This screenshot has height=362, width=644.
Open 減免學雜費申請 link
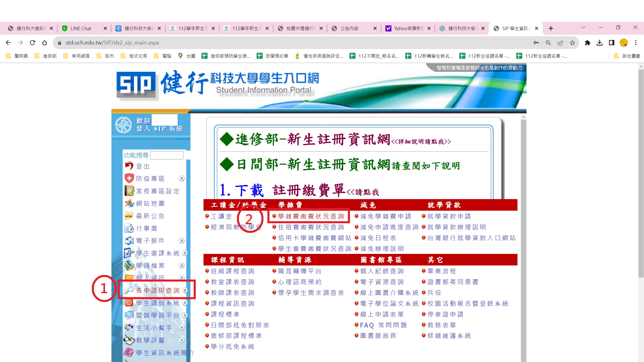[x=386, y=216]
